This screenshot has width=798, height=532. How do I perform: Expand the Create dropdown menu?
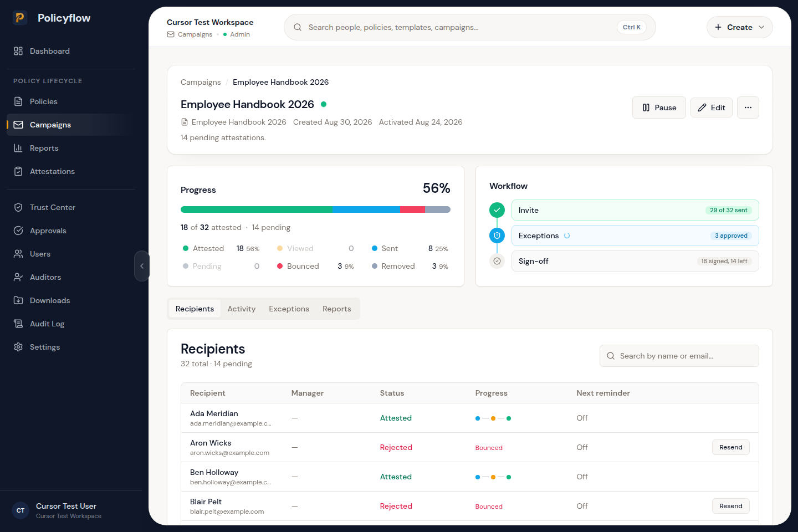point(739,27)
